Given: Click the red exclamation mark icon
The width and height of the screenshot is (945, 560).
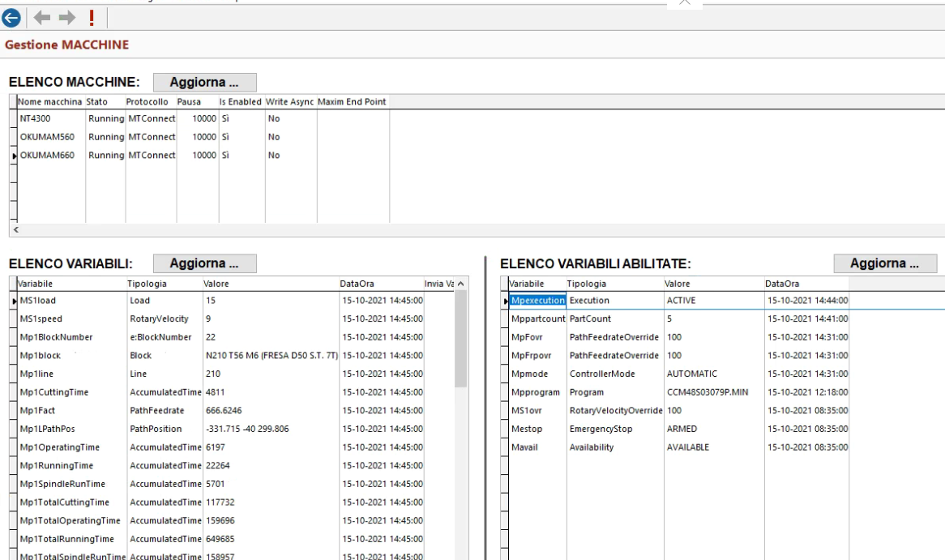Looking at the screenshot, I should pyautogui.click(x=91, y=17).
